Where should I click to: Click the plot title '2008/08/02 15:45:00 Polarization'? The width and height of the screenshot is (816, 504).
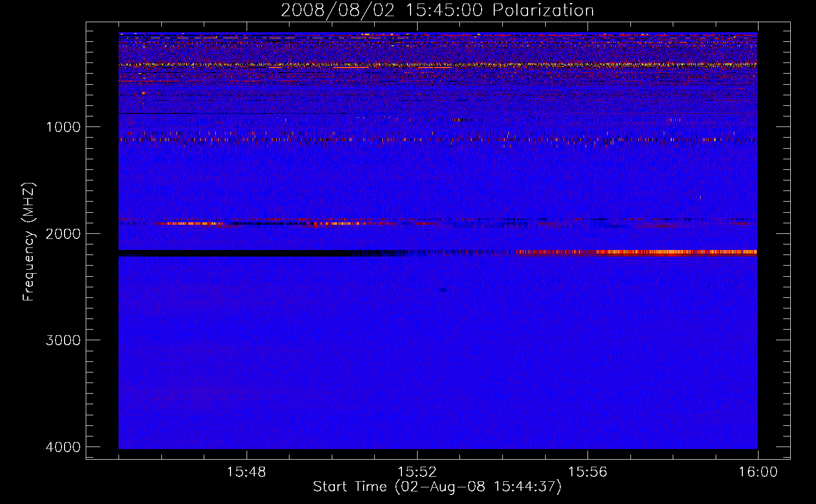[437, 10]
